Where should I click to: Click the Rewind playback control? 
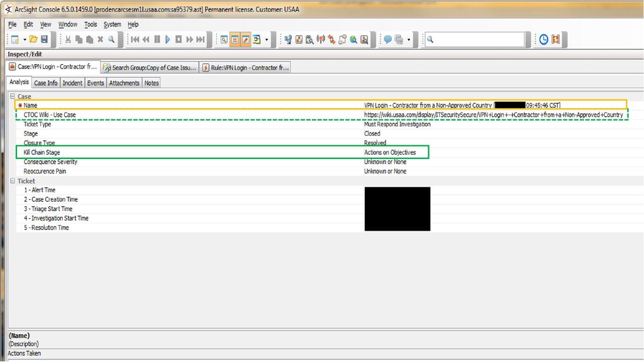[146, 40]
